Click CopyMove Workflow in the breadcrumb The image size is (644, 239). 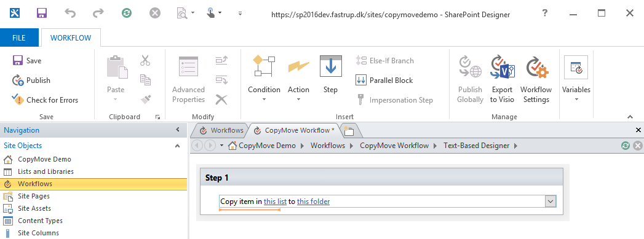[394, 146]
